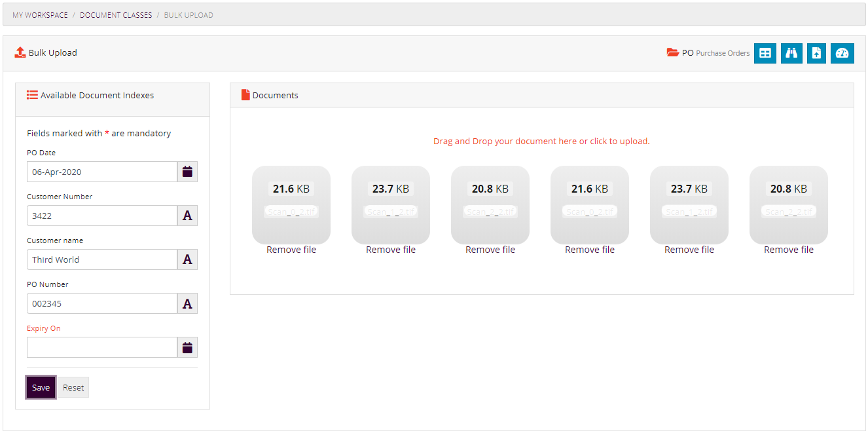Open the calendar picker for PO Date

pos(187,171)
